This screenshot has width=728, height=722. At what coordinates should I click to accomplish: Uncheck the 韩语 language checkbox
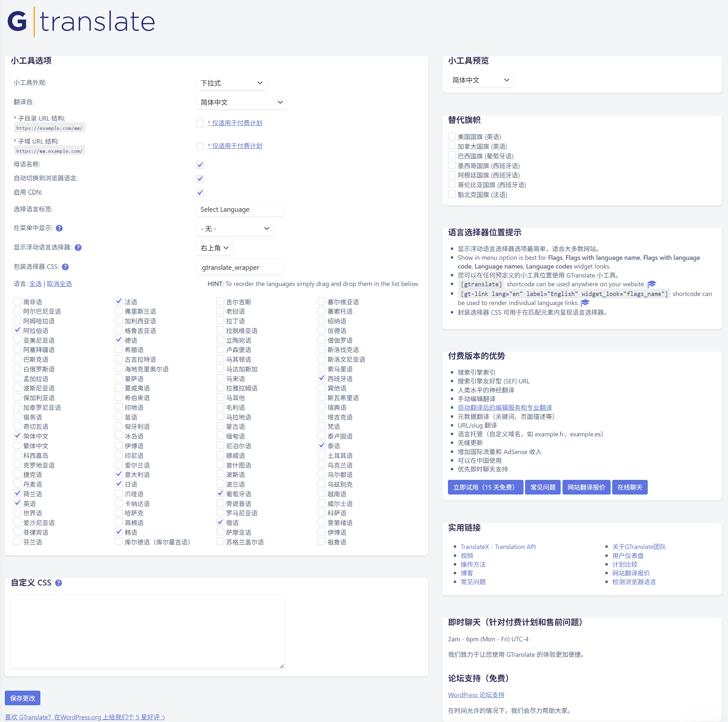tap(119, 532)
